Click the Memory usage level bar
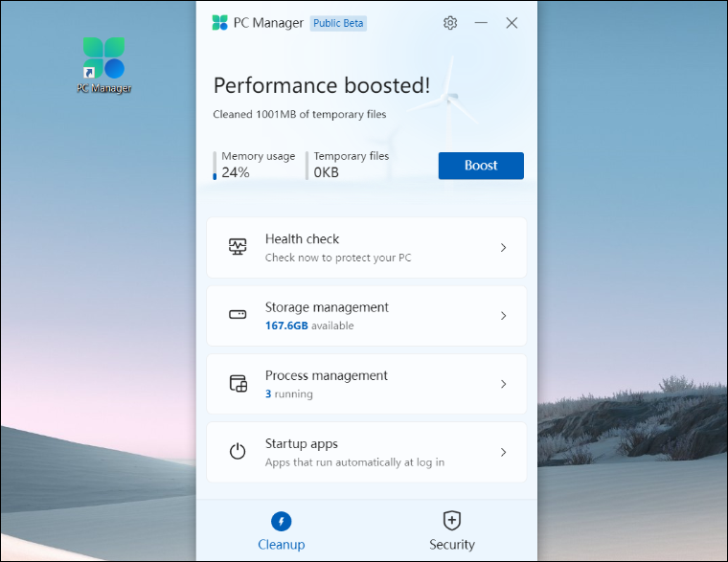The height and width of the screenshot is (562, 728). point(215,166)
